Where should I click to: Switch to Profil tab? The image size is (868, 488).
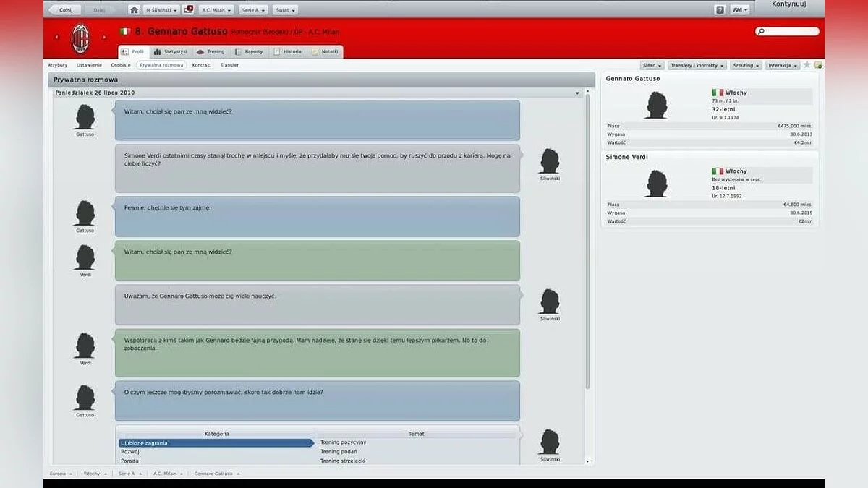point(133,52)
